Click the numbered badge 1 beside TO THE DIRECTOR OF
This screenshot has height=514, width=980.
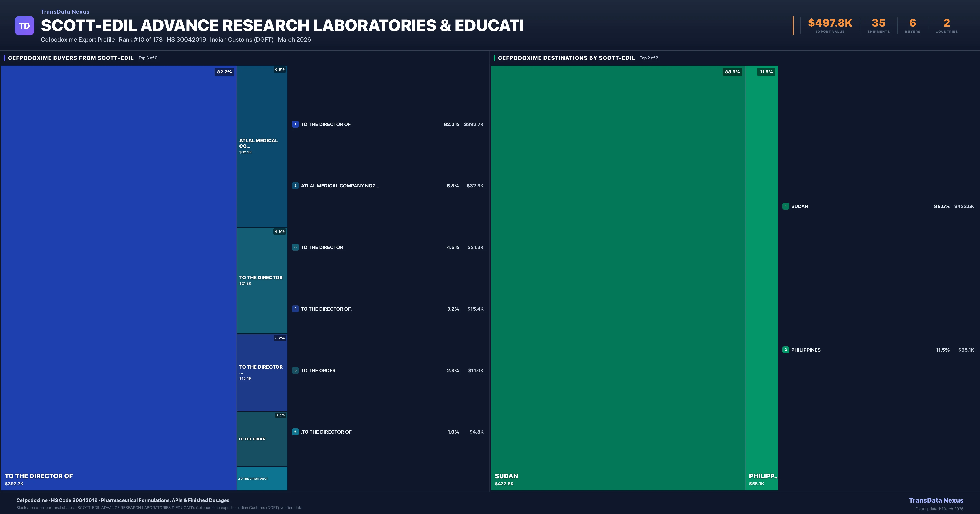click(x=296, y=124)
